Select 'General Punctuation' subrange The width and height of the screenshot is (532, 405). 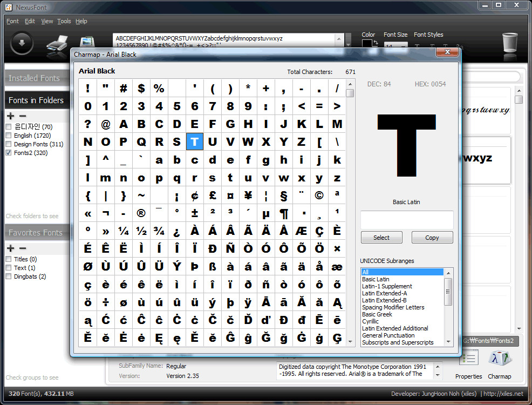(x=402, y=335)
